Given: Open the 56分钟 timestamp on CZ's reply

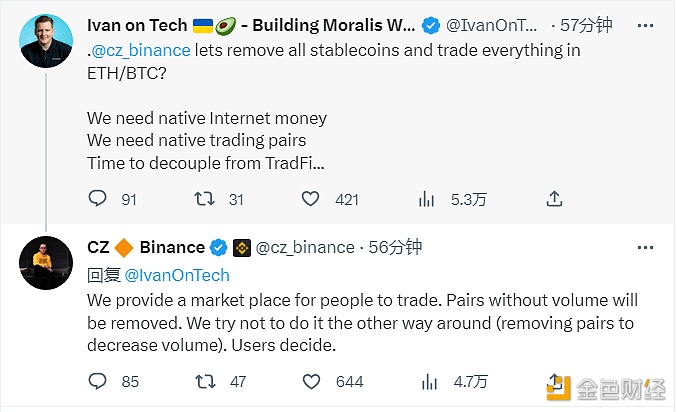Looking at the screenshot, I should coord(396,247).
